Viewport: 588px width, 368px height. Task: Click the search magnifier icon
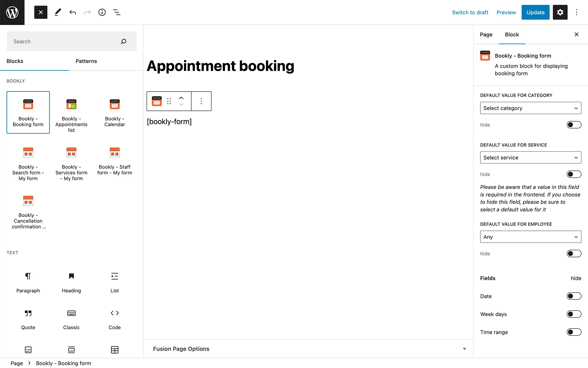(x=123, y=42)
